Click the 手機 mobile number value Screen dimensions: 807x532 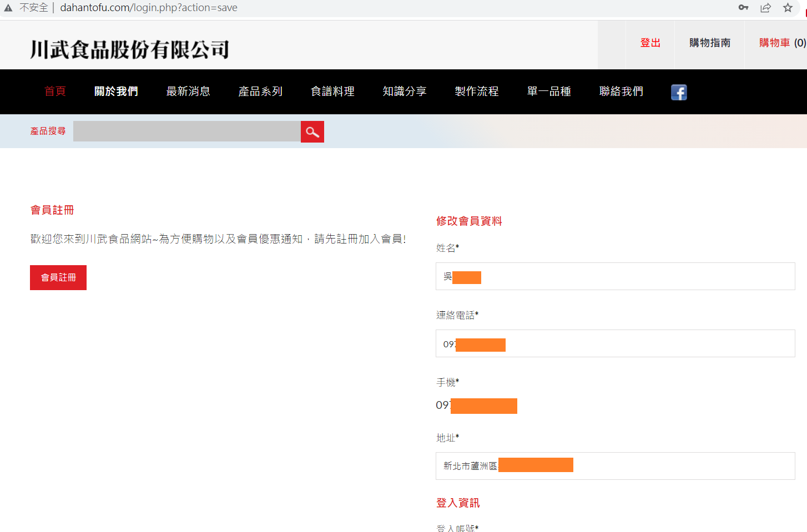[x=476, y=406]
